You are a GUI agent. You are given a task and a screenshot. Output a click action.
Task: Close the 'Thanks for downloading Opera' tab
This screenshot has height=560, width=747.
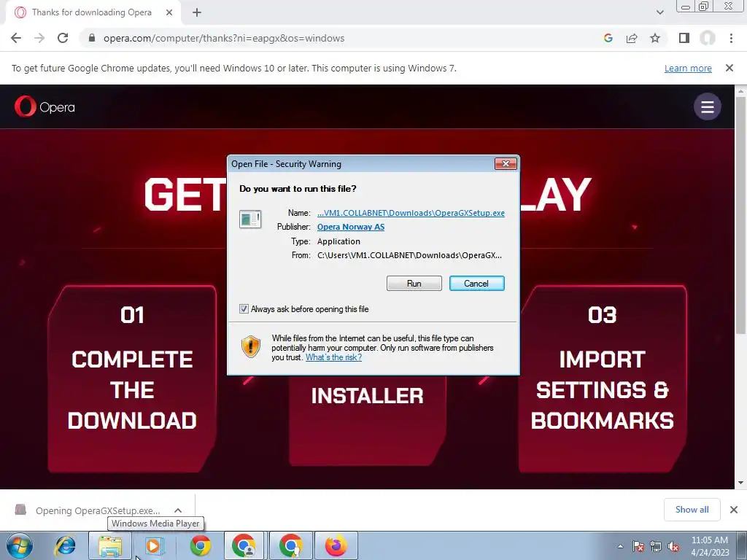[169, 12]
